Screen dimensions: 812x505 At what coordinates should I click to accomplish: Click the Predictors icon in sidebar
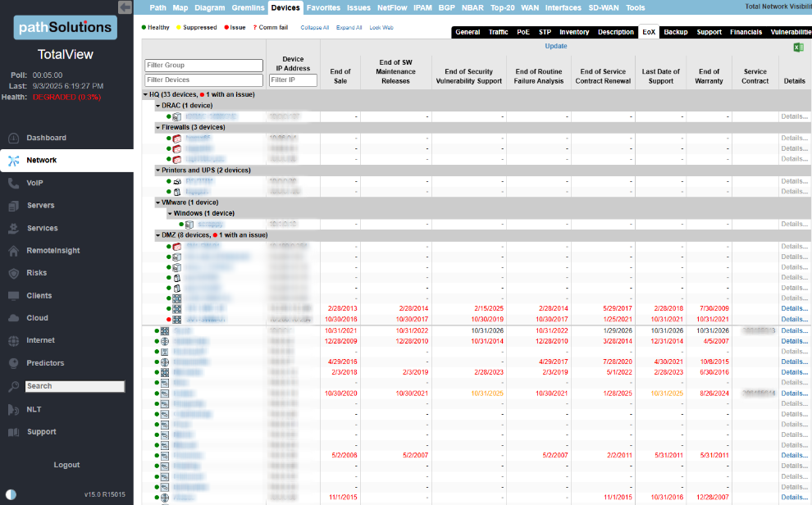(14, 363)
